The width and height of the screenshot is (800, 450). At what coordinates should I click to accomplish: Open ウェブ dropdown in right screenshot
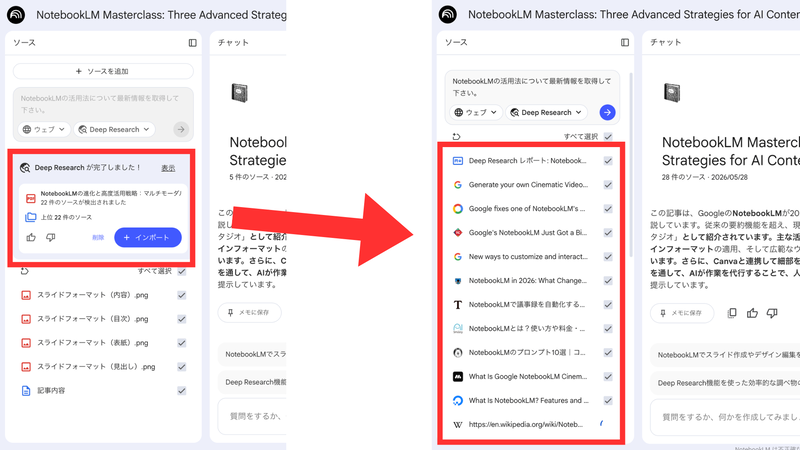click(x=476, y=112)
